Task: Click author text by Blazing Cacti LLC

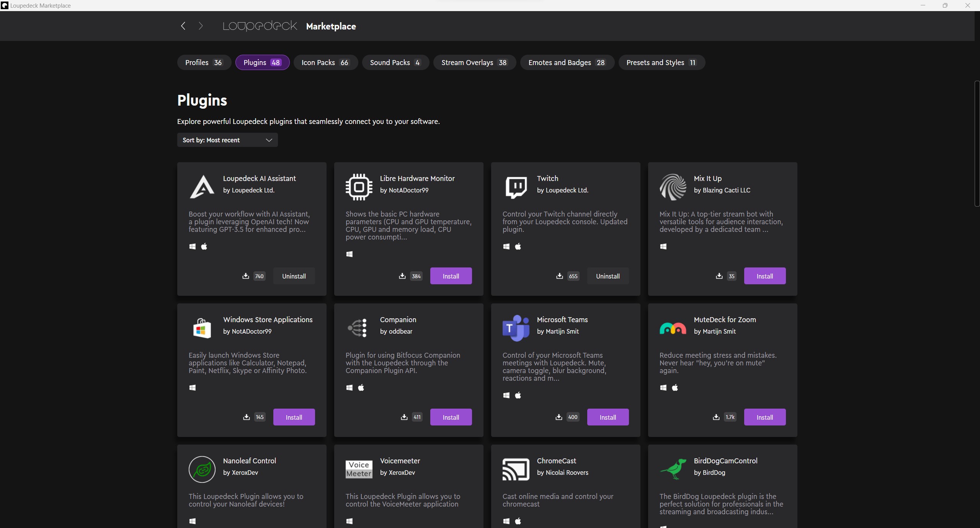Action: (x=722, y=190)
